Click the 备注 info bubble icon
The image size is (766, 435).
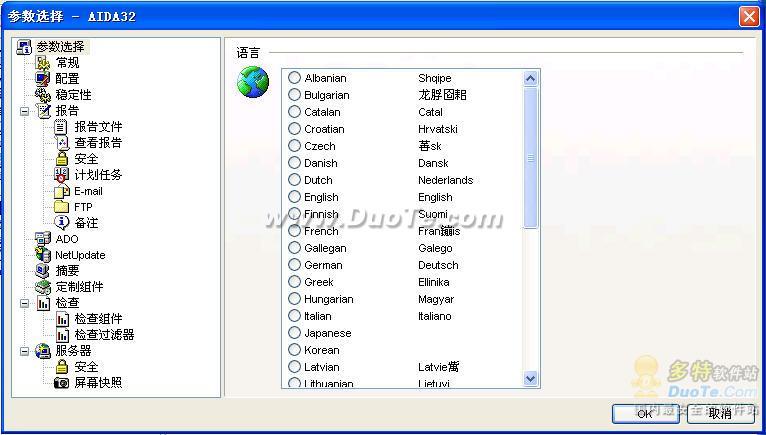pyautogui.click(x=62, y=222)
